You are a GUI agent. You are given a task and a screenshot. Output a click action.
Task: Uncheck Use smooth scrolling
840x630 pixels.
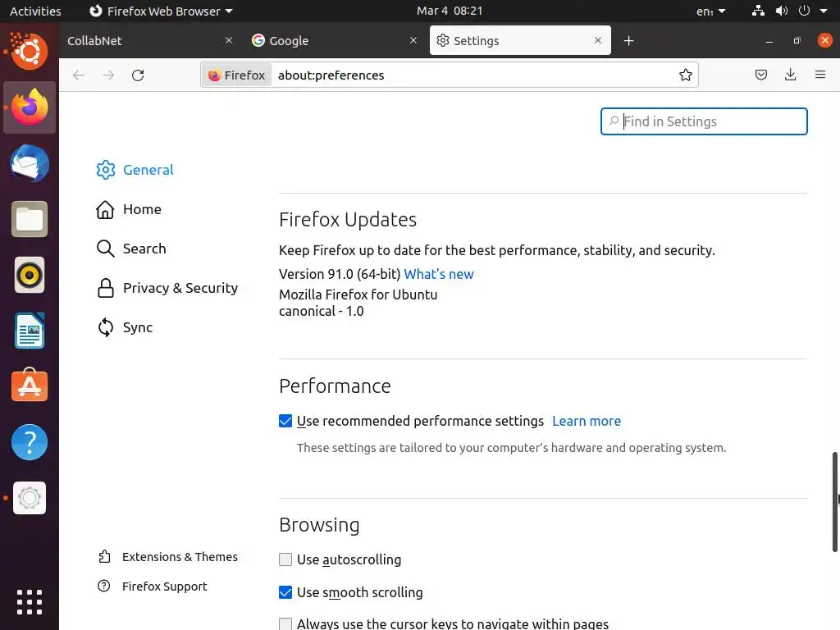click(x=285, y=593)
